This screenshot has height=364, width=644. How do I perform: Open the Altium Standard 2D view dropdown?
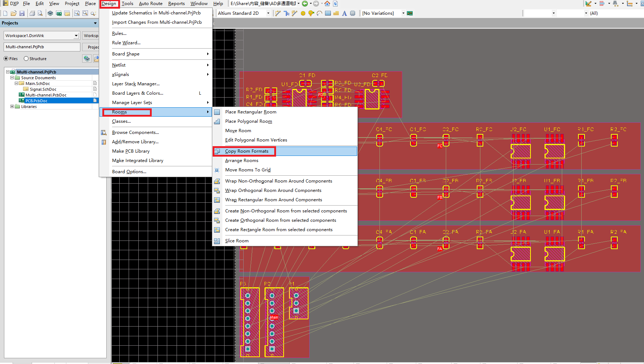pyautogui.click(x=268, y=13)
